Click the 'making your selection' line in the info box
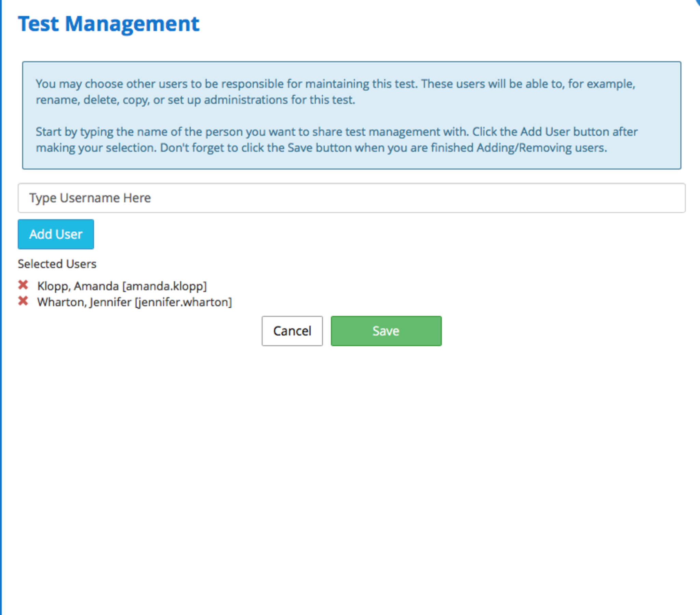700x615 pixels. point(321,148)
